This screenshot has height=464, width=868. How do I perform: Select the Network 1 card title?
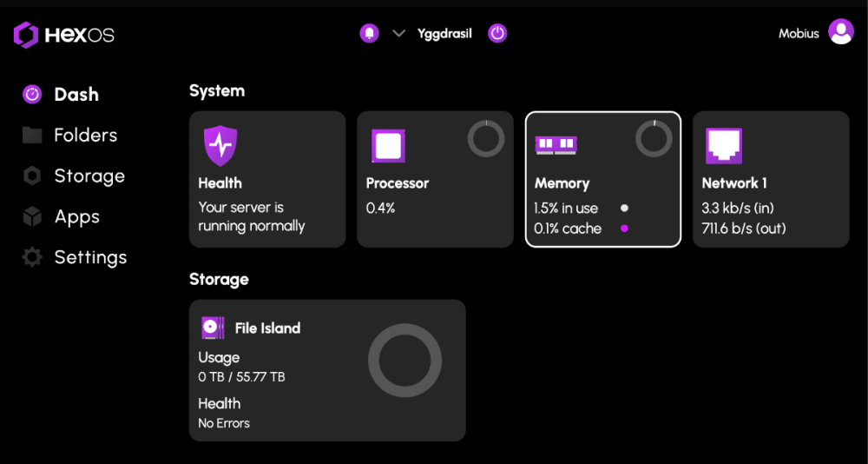(x=734, y=183)
